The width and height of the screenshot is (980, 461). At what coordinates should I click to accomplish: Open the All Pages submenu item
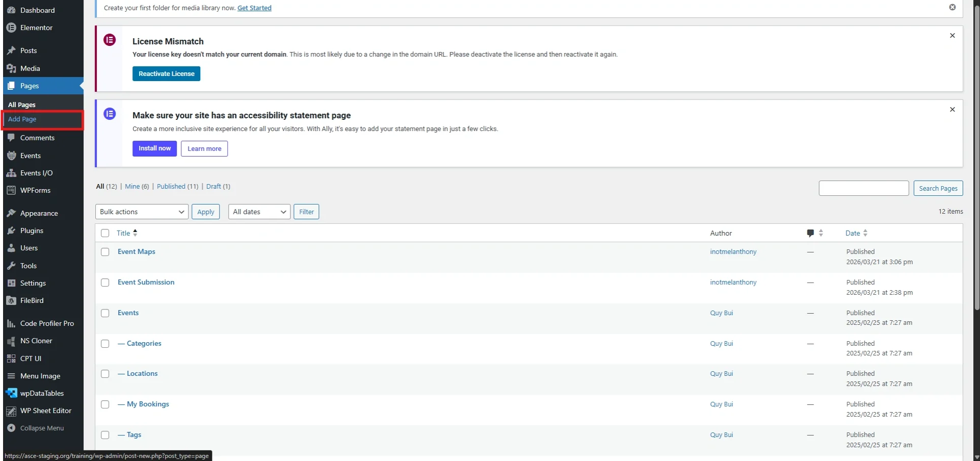pos(22,105)
